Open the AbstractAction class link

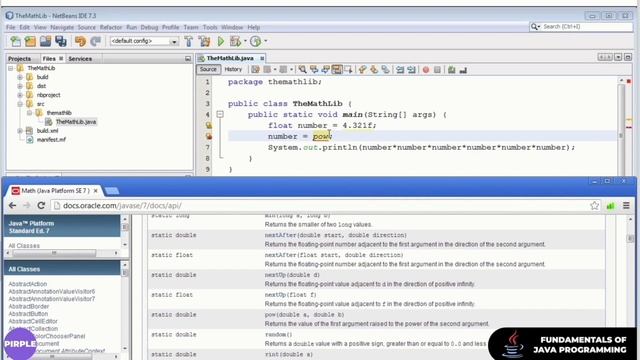(x=28, y=284)
